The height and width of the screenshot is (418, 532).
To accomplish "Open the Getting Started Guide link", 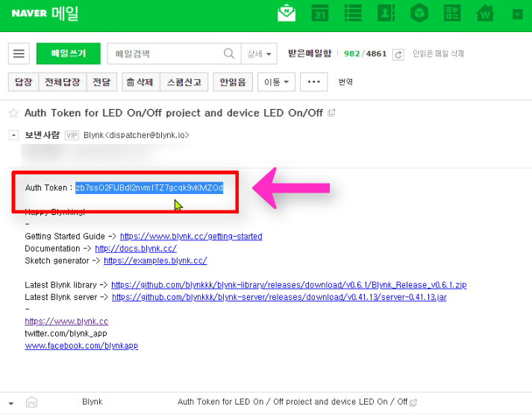I will pos(191,236).
